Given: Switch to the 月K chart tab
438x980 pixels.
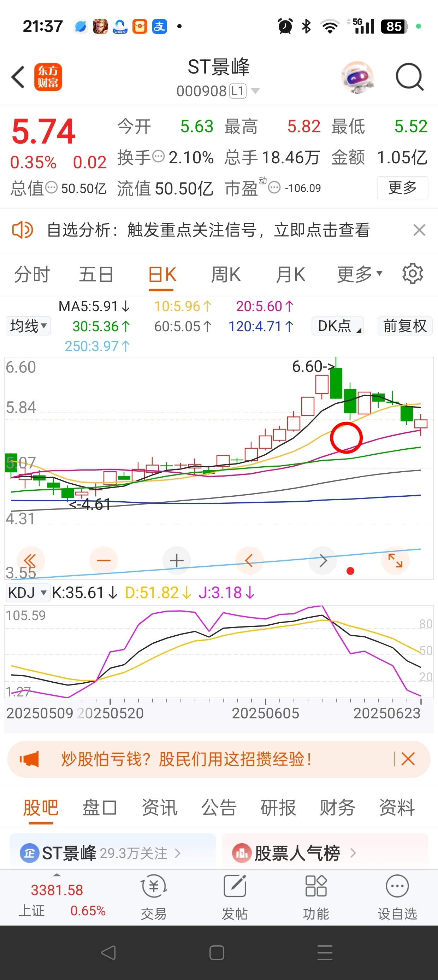Looking at the screenshot, I should click(290, 274).
